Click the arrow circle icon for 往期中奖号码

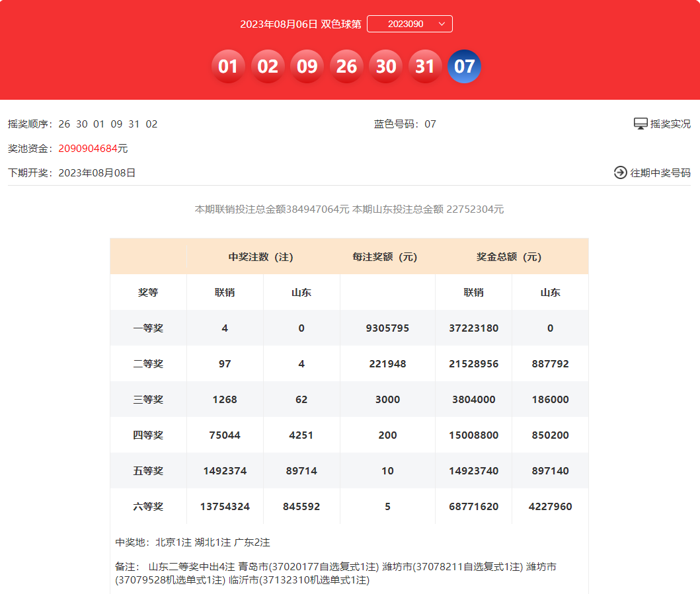pos(621,172)
